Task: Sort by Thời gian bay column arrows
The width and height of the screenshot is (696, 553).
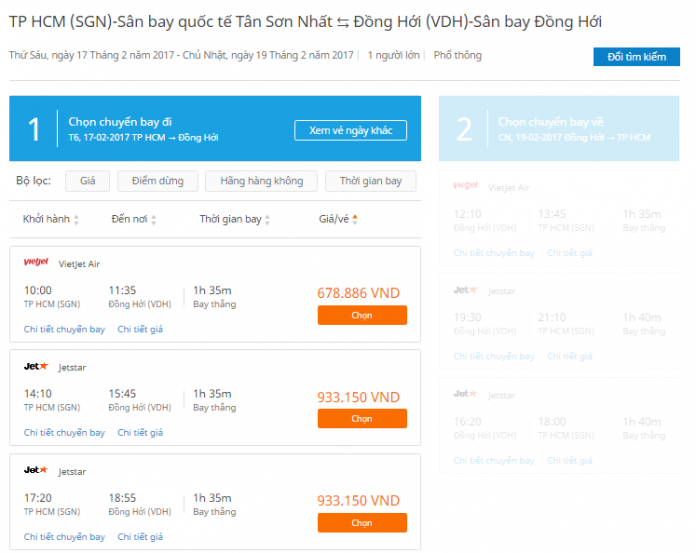Action: tap(267, 219)
